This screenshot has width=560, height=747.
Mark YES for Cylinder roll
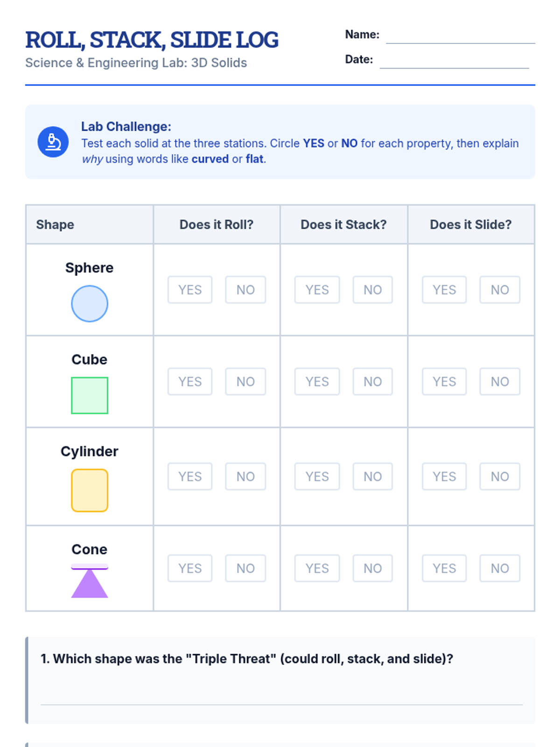pyautogui.click(x=190, y=477)
